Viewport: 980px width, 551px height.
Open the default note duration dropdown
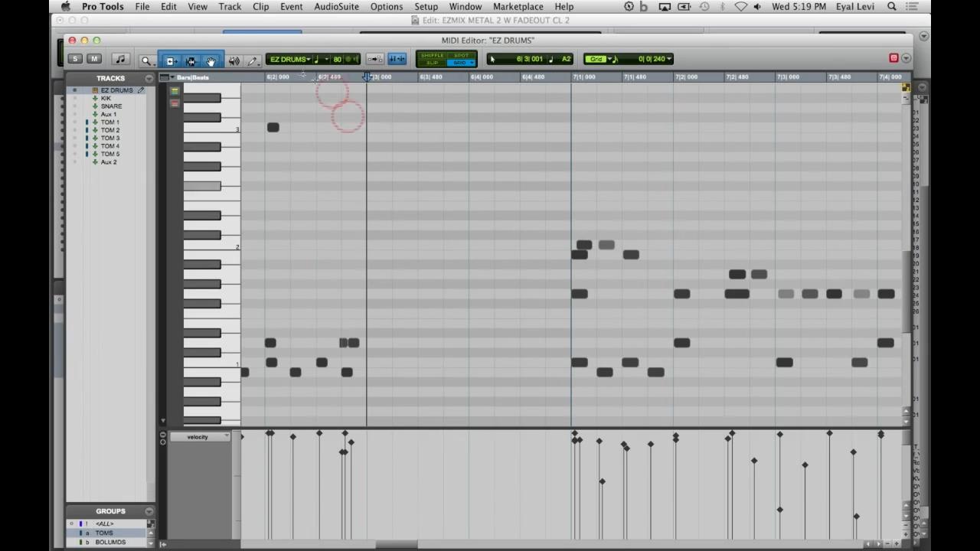(322, 59)
